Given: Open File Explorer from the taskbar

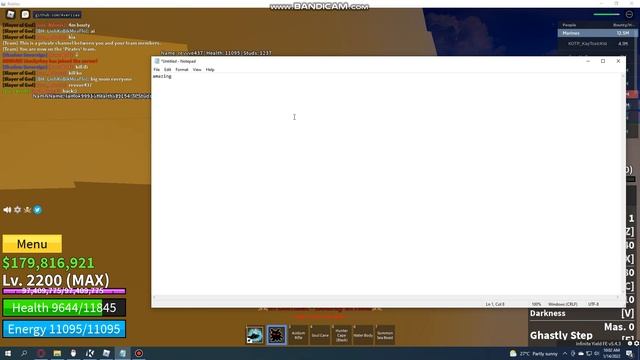Looking at the screenshot, I should coord(57,353).
